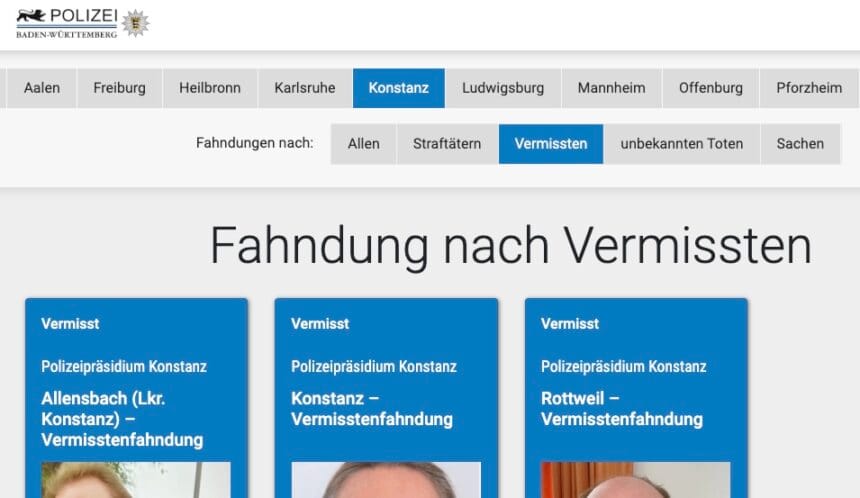Filter searches by Sachen
Viewport: 860px width, 498px height.
(800, 144)
